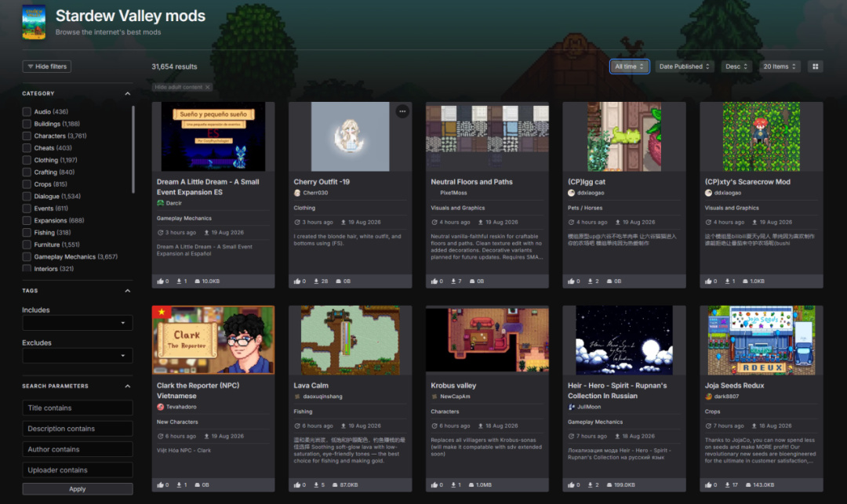Switch to the grid view layout icon
The height and width of the screenshot is (504, 847).
(x=815, y=67)
